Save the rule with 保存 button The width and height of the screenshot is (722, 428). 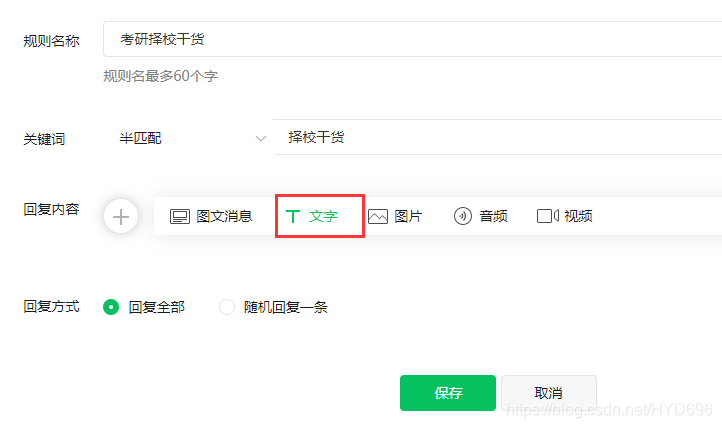pos(448,393)
